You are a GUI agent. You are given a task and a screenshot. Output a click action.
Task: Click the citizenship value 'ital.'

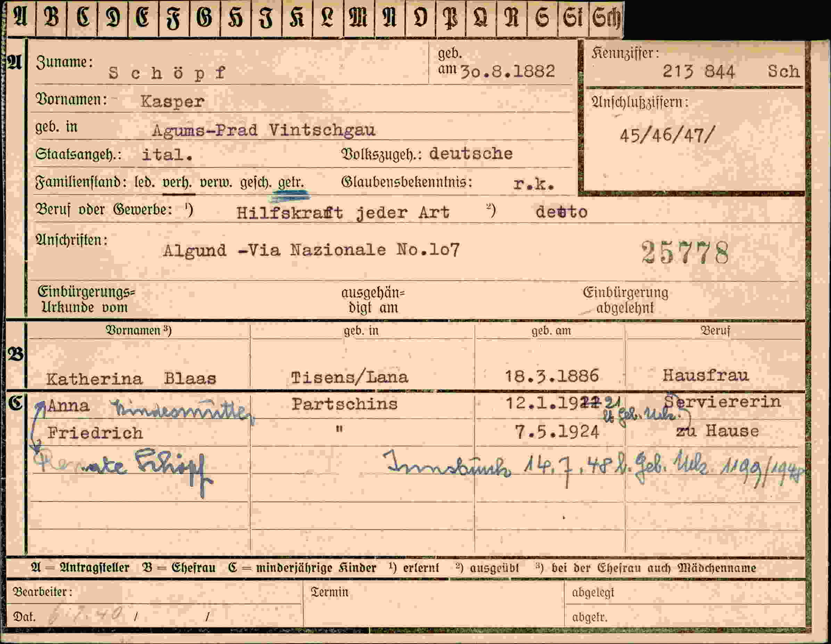tap(167, 154)
